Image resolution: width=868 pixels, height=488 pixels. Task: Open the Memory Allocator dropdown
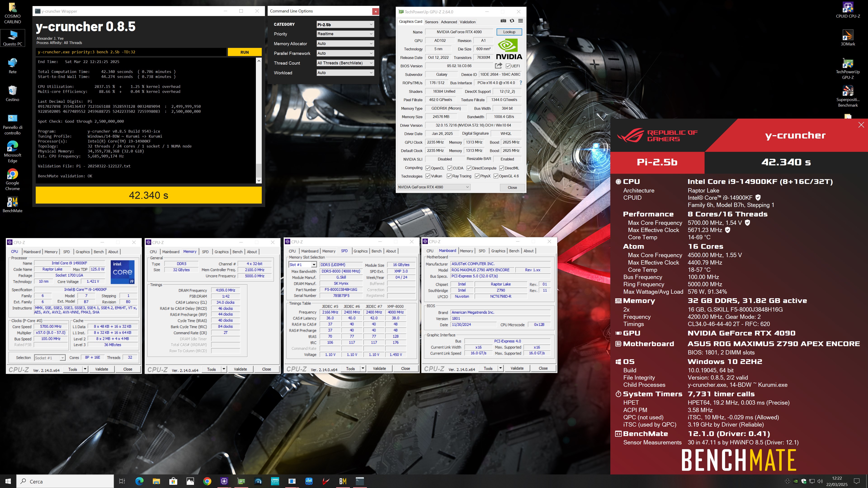345,43
